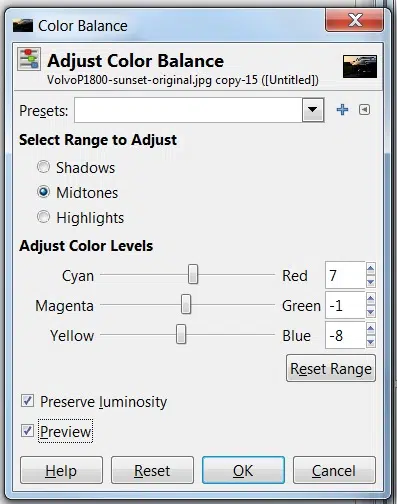Decrease the Blue value with down arrow
397x504 pixels.
click(371, 342)
